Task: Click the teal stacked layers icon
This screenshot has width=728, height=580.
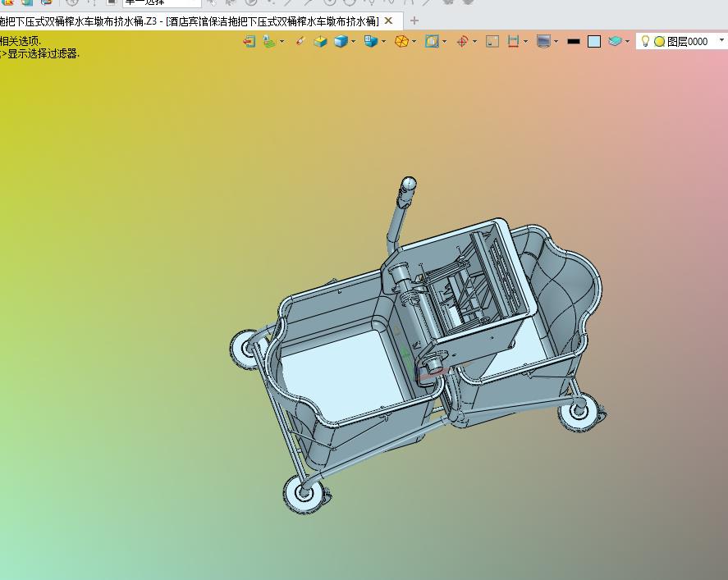Action: pyautogui.click(x=616, y=41)
